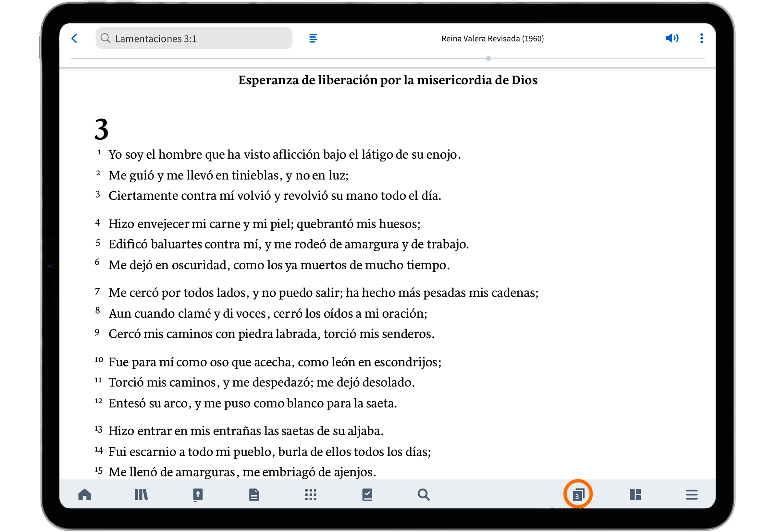The height and width of the screenshot is (532, 766).
Task: Tap heading Esperanza de liberación por la misericordia
Action: click(x=388, y=80)
